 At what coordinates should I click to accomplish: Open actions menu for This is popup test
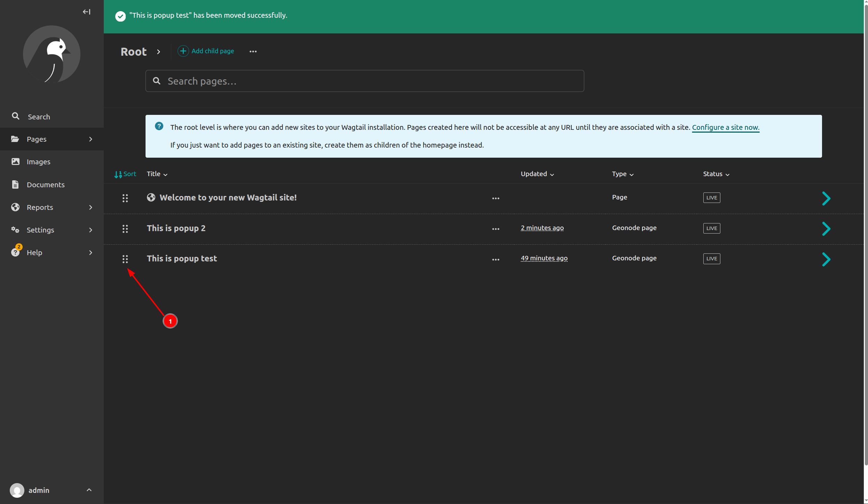point(496,260)
